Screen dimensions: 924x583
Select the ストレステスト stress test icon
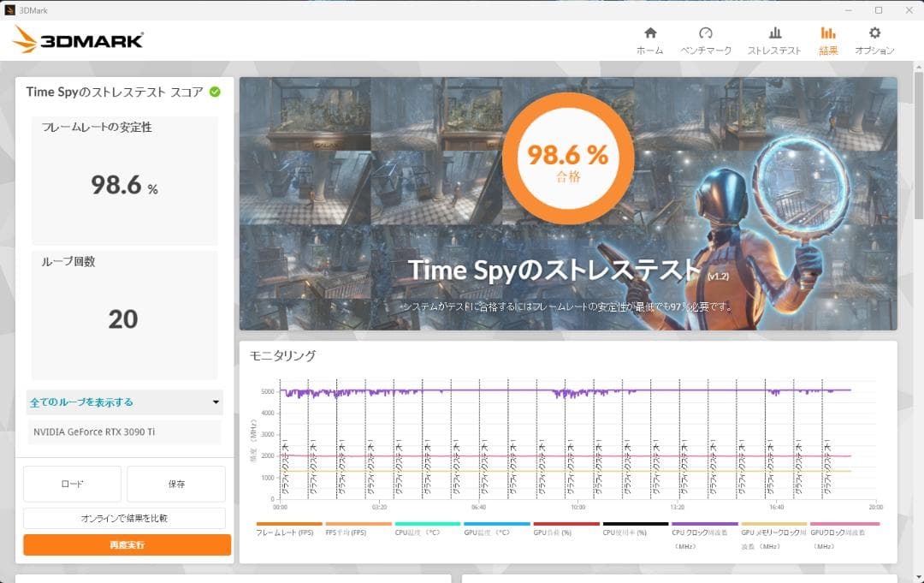tap(773, 34)
